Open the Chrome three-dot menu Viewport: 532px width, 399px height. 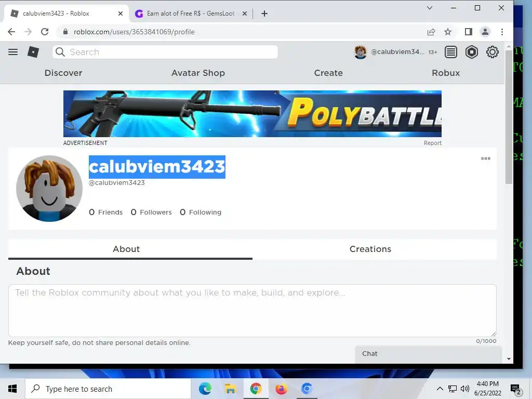[x=502, y=32]
